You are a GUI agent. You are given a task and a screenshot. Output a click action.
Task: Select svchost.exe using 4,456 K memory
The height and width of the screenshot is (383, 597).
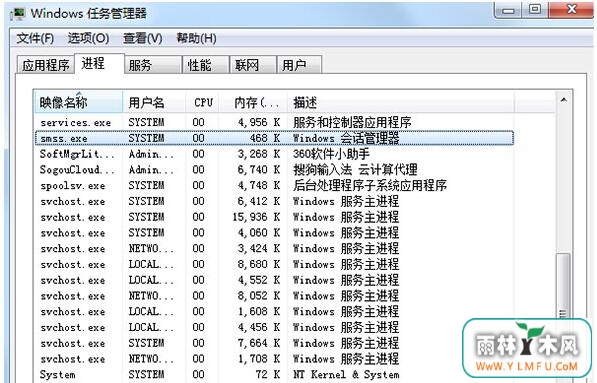[x=274, y=327]
